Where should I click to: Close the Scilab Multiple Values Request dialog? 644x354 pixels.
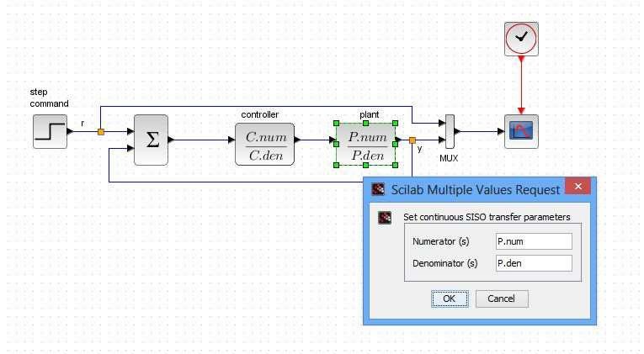tap(577, 186)
